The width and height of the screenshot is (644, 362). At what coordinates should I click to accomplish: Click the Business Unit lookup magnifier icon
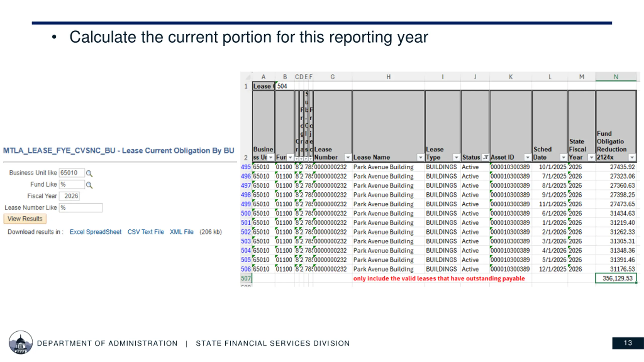tap(89, 173)
